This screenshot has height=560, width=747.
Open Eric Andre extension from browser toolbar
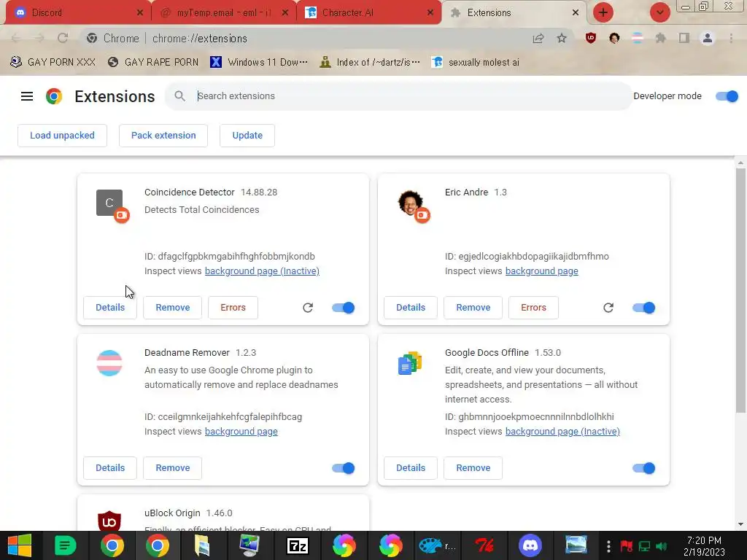pyautogui.click(x=614, y=38)
